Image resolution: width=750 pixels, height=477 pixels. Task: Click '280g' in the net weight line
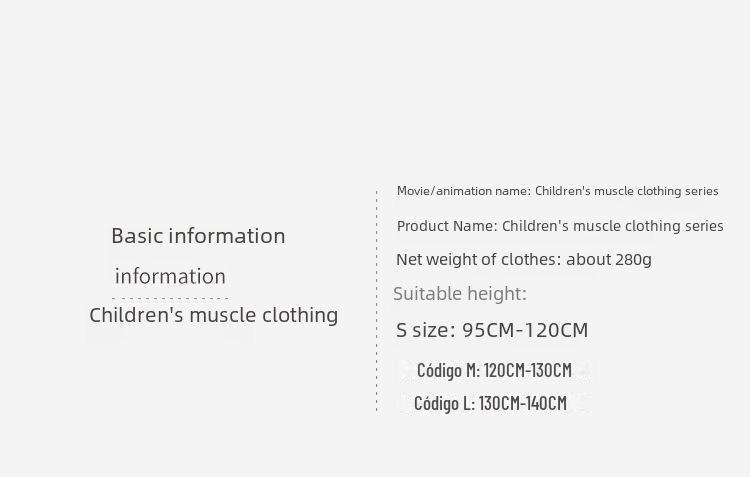(x=633, y=260)
